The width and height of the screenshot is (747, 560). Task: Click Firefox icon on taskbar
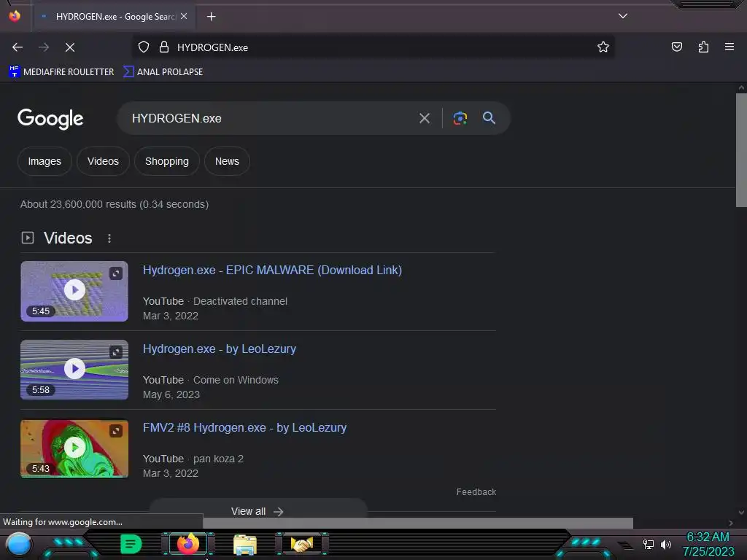187,543
